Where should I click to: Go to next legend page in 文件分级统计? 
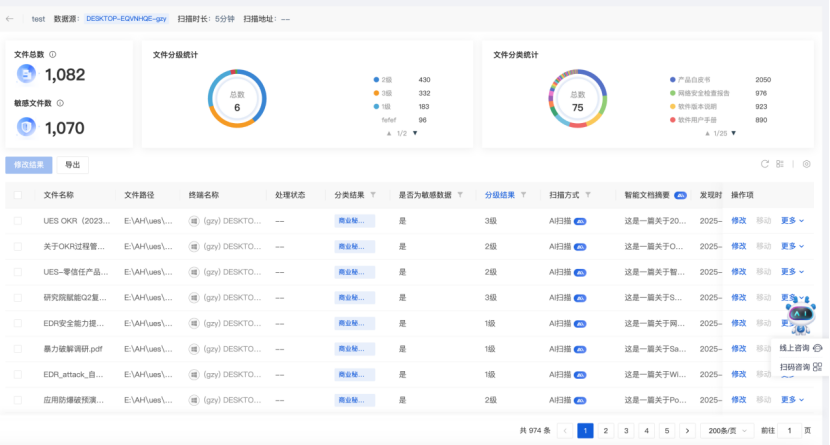[x=415, y=133]
